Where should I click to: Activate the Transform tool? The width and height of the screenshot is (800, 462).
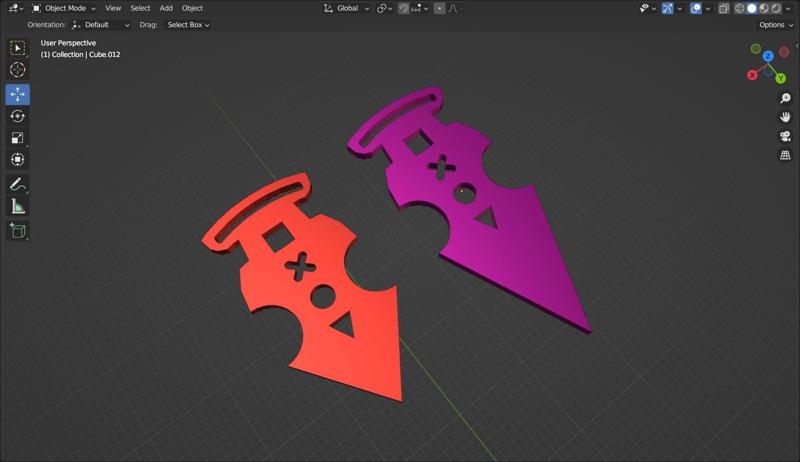tap(17, 160)
